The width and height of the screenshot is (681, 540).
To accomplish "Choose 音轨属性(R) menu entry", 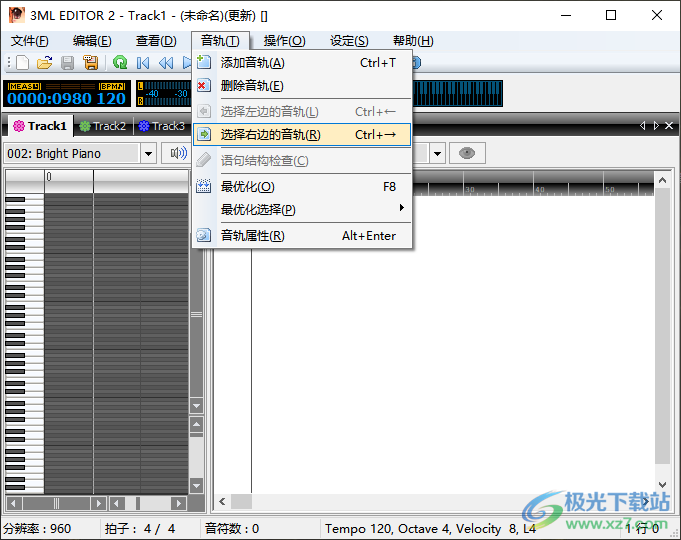I will click(302, 235).
